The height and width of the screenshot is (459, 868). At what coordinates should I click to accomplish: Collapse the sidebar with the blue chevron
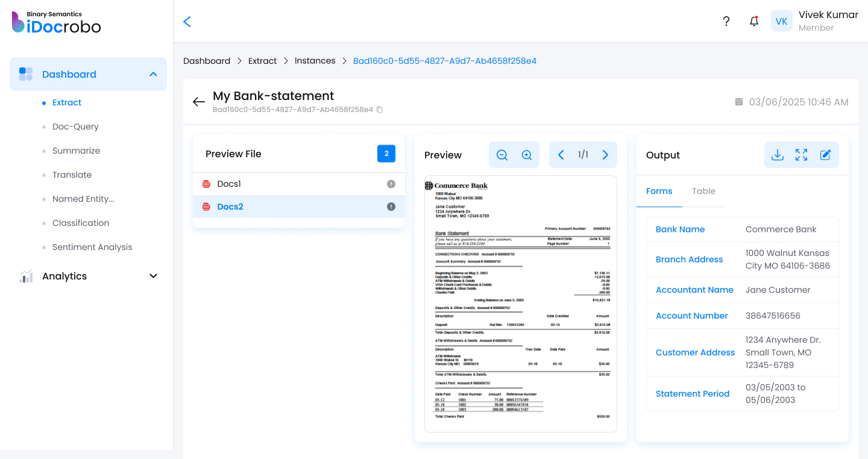click(187, 21)
